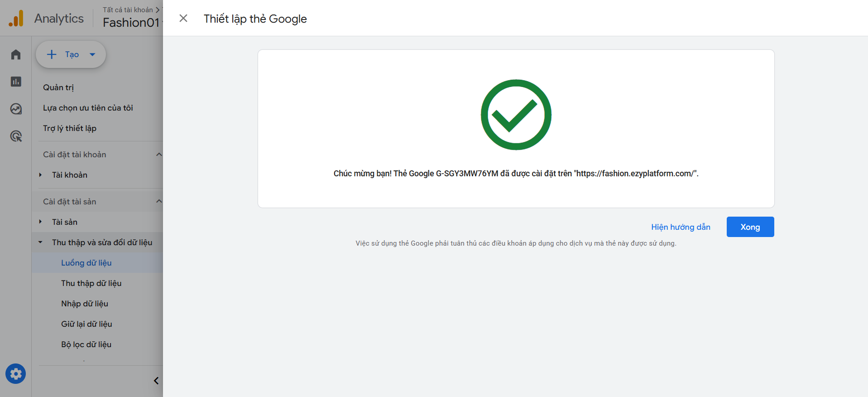
Task: Click the Google Analytics logo
Action: 16,19
